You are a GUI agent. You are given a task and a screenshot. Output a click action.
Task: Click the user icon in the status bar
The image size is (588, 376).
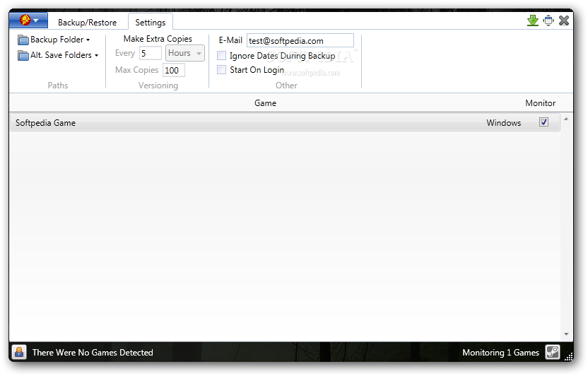[x=19, y=353]
